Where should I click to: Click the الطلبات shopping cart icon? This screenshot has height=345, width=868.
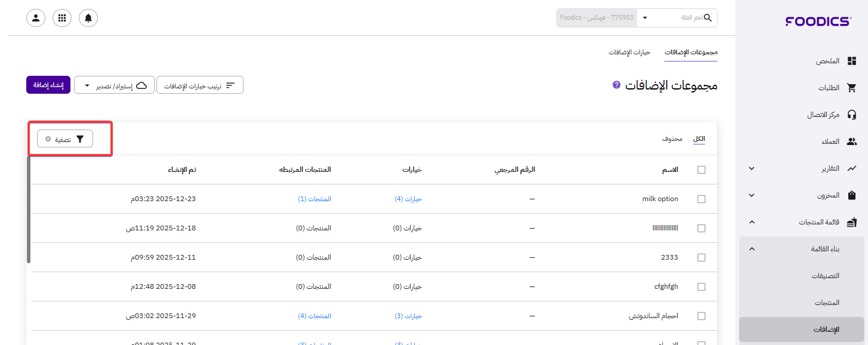coord(852,88)
